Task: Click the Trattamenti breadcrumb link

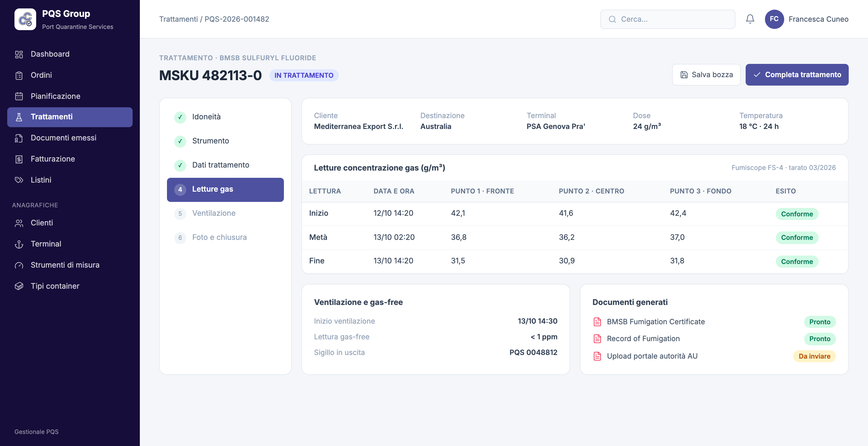Action: 178,19
